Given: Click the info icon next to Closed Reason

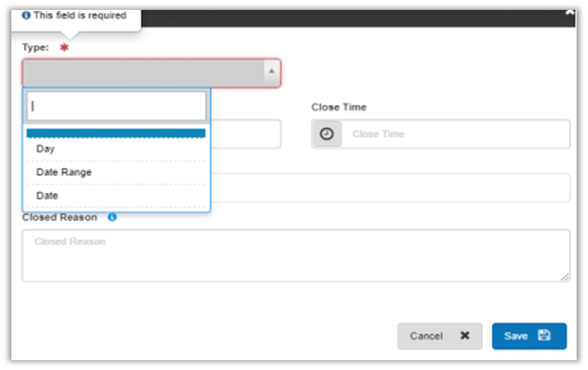Looking at the screenshot, I should tap(113, 217).
